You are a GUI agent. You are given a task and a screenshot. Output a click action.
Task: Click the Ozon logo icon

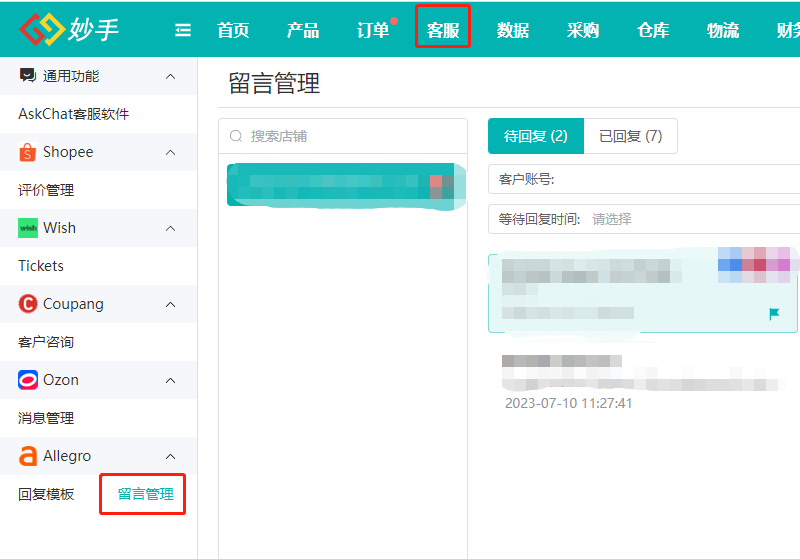point(28,380)
